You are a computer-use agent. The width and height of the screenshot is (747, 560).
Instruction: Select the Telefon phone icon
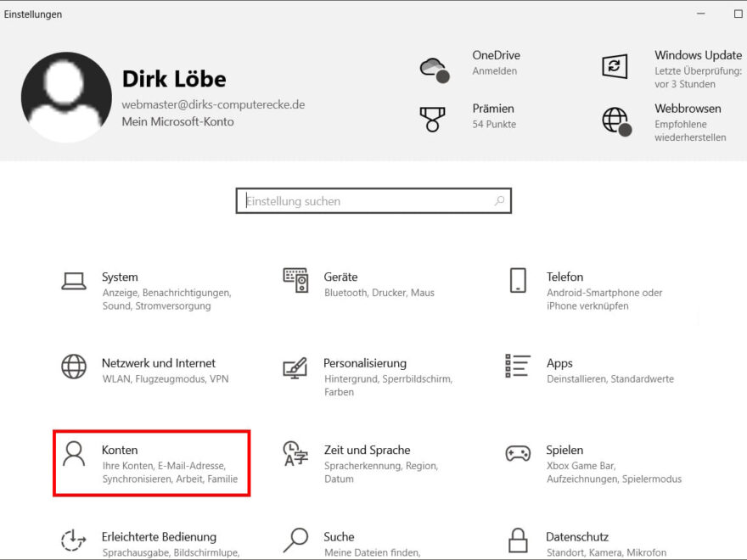[518, 280]
